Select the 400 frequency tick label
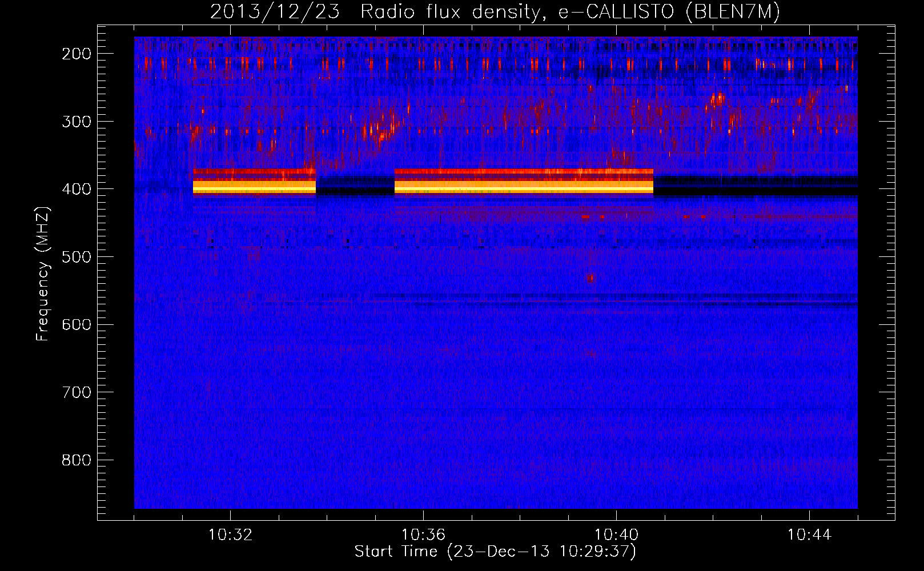This screenshot has height=571, width=924. [x=77, y=189]
